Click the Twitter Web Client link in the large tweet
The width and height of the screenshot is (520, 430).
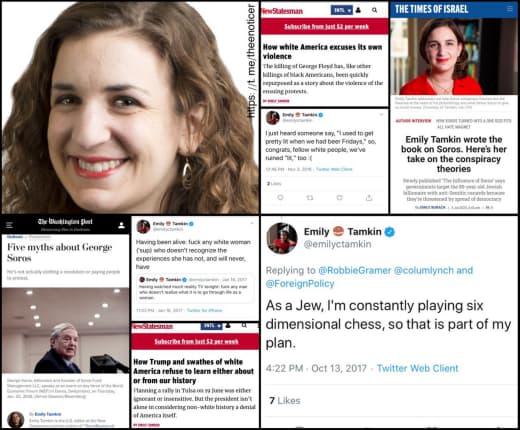coord(417,368)
